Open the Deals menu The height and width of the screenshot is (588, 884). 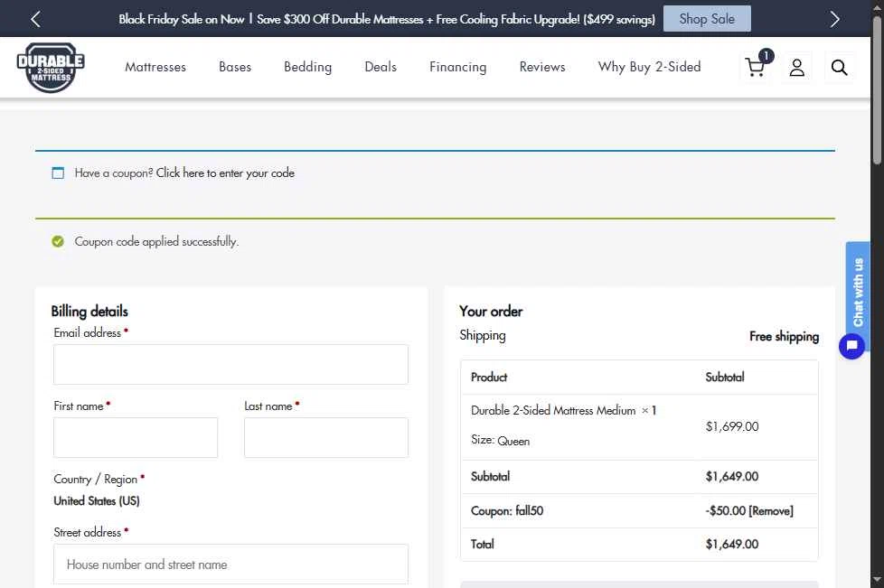click(381, 67)
